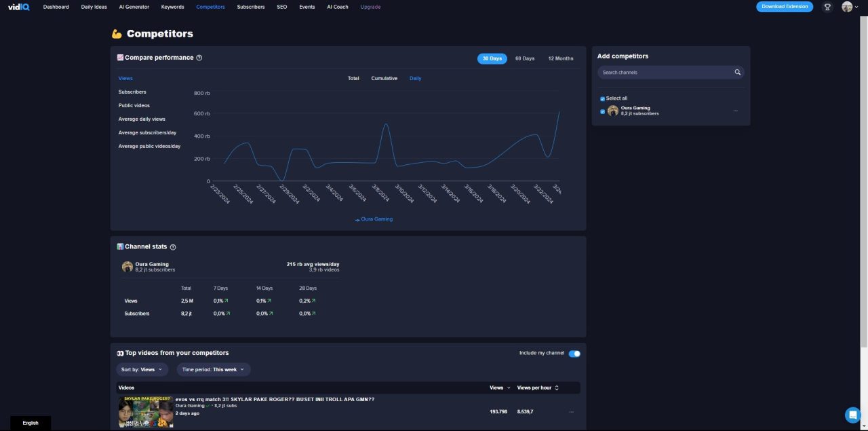This screenshot has width=868, height=431.
Task: Switch chart range to 12 Months
Action: 560,58
